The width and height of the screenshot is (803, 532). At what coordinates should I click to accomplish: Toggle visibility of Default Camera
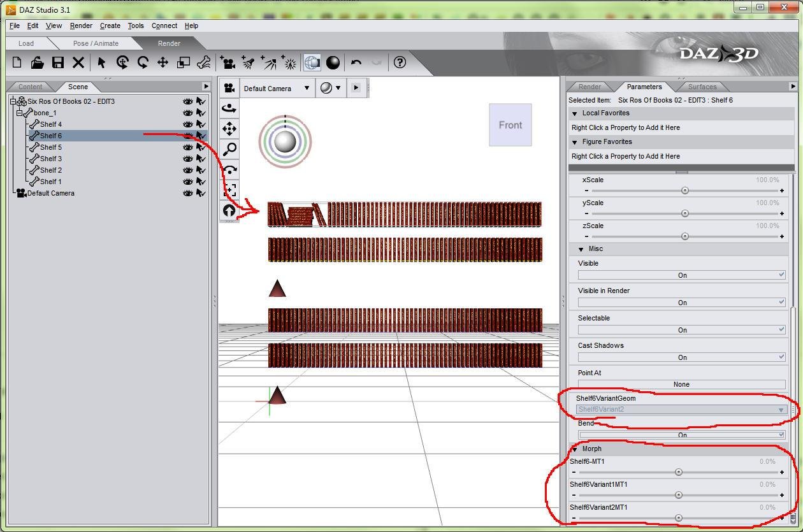point(188,193)
